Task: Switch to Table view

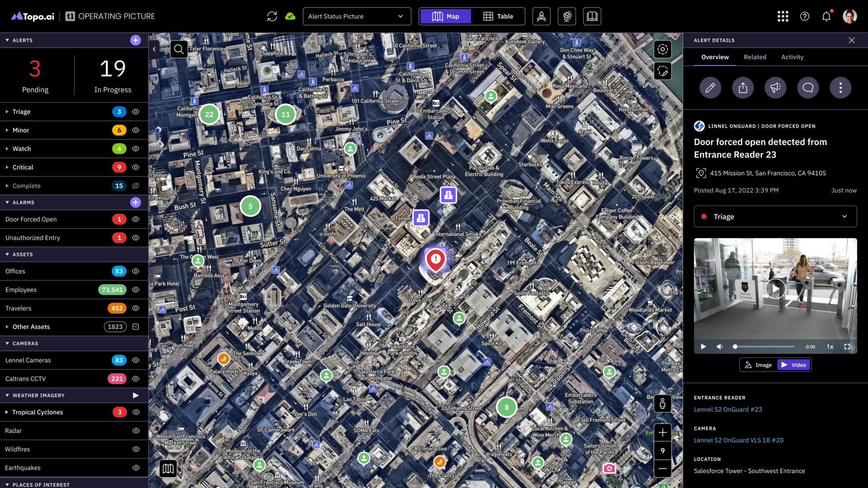Action: click(x=498, y=16)
